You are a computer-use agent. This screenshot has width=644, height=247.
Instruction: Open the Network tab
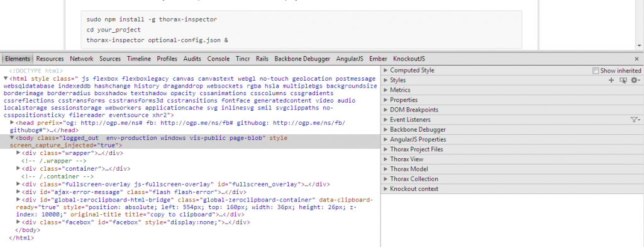[x=82, y=59]
